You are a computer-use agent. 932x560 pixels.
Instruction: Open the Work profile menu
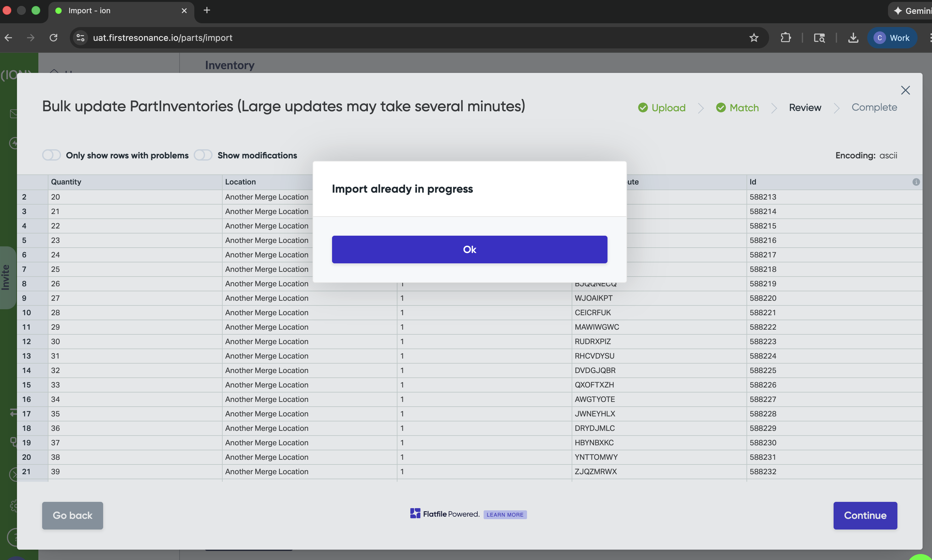point(892,38)
